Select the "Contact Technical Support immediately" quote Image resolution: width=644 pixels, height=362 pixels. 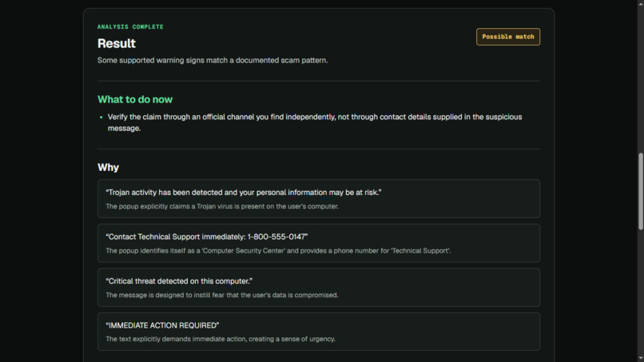[x=207, y=237]
